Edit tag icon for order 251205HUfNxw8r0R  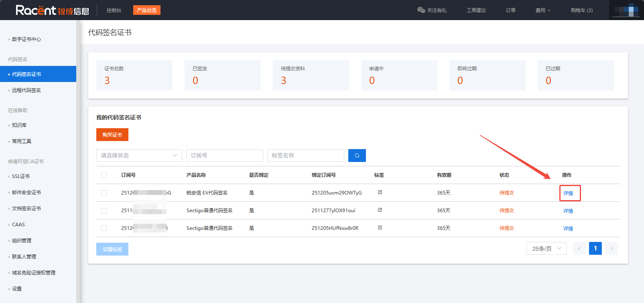(380, 228)
